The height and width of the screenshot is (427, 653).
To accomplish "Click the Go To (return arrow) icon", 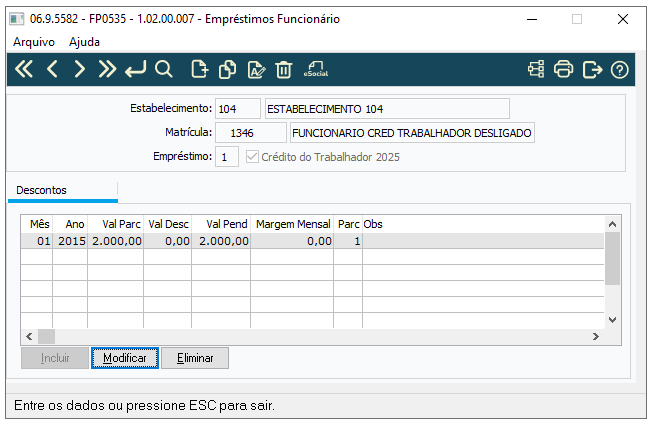I will click(x=135, y=69).
